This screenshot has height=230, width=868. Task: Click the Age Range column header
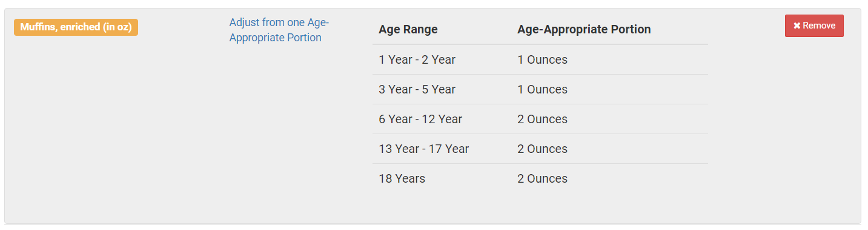pos(408,29)
